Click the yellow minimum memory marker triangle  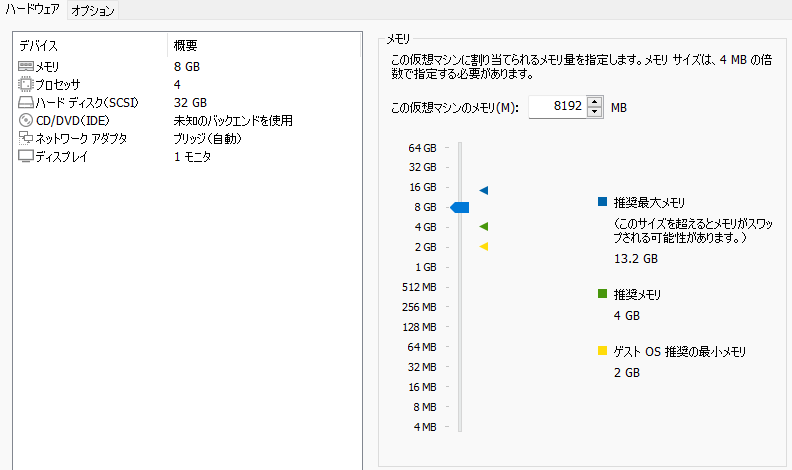[x=484, y=246]
